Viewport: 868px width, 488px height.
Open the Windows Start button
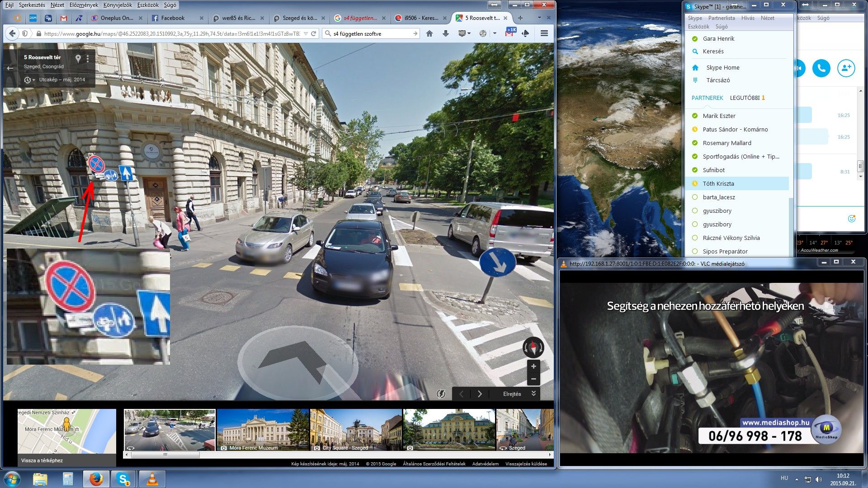pos(12,479)
